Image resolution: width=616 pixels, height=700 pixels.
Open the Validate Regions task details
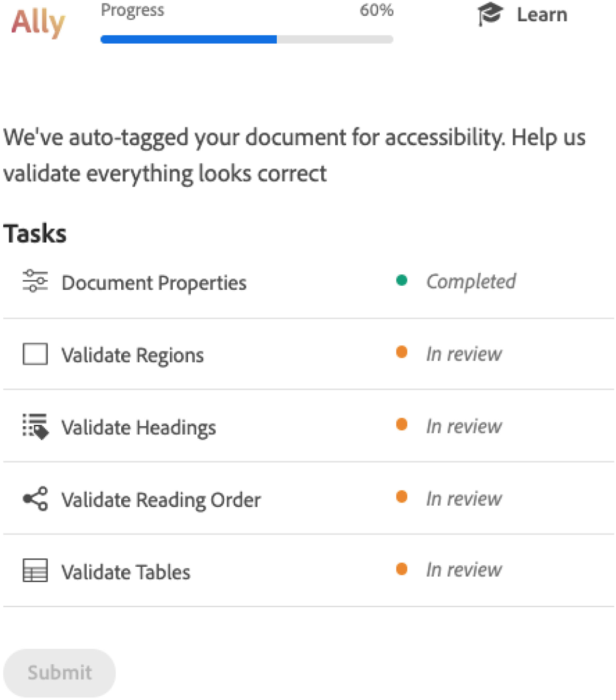(x=132, y=355)
